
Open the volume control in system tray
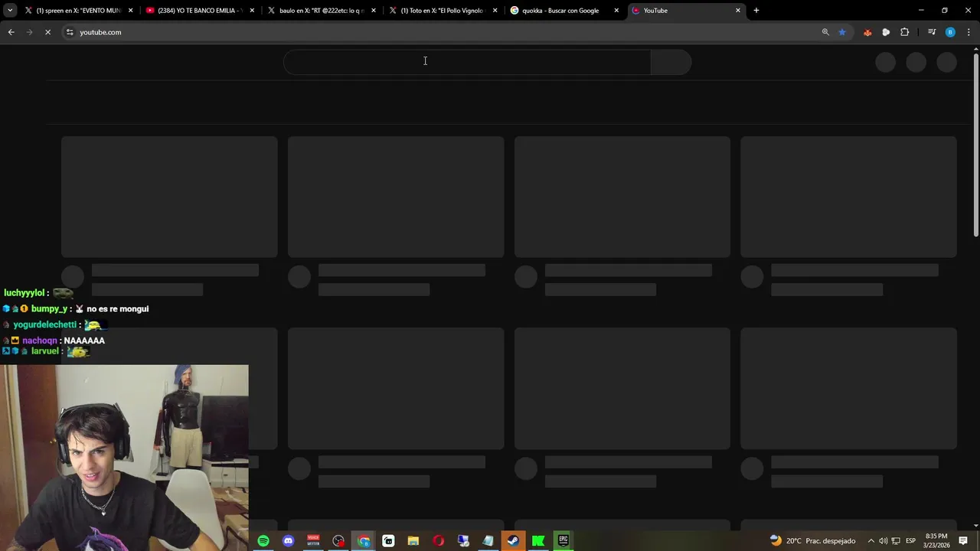tap(883, 541)
